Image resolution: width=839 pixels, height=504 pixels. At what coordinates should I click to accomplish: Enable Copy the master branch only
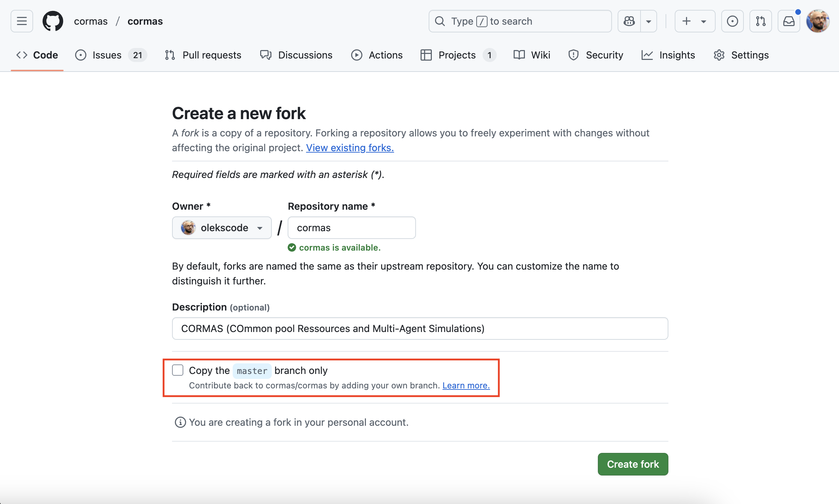(x=178, y=370)
